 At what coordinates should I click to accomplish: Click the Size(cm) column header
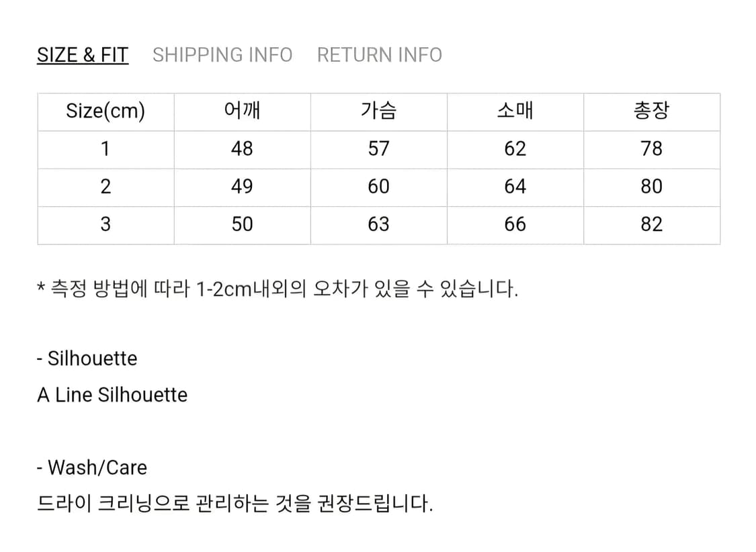click(106, 111)
